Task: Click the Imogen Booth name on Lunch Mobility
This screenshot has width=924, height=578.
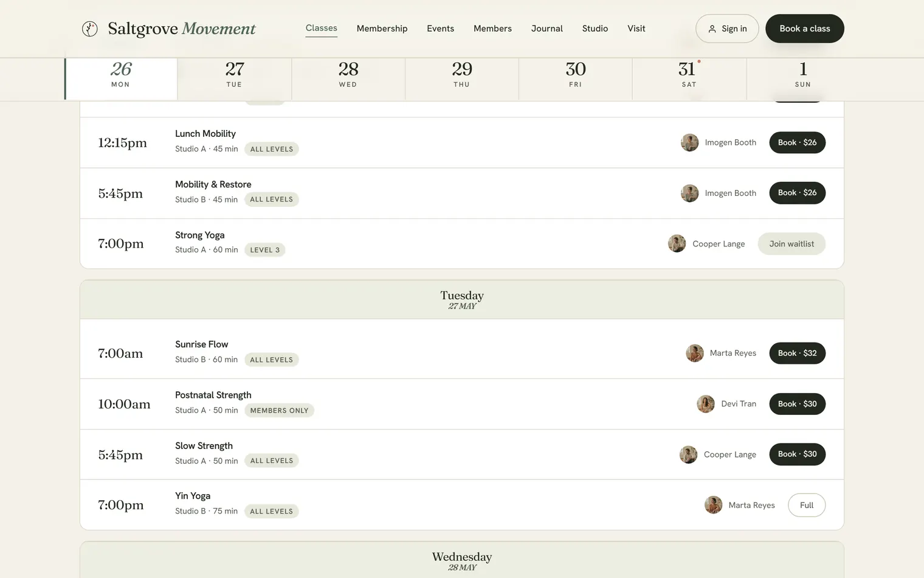Action: point(731,142)
